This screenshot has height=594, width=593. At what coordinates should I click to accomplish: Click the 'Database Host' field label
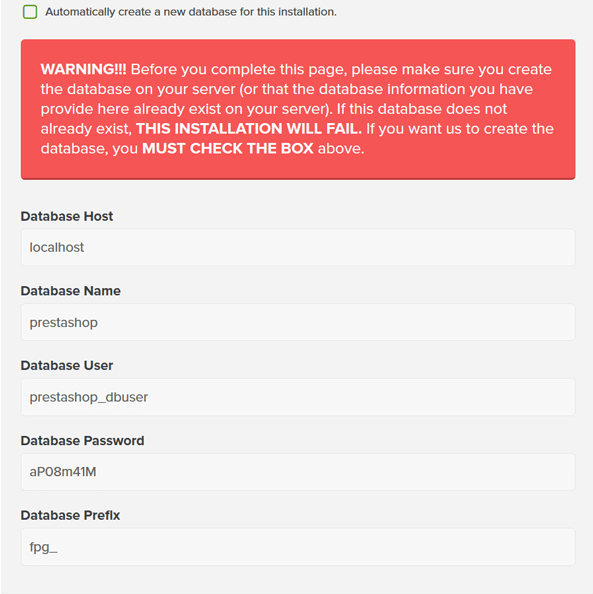pyautogui.click(x=67, y=216)
